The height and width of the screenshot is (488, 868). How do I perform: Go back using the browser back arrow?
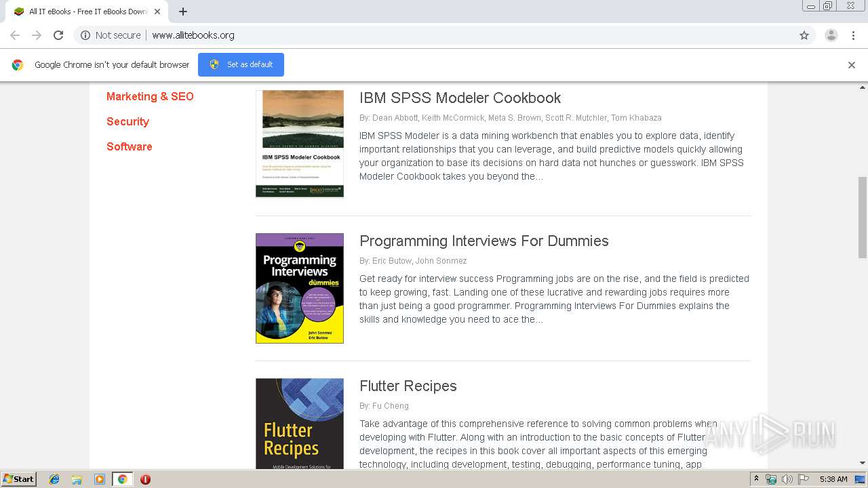pyautogui.click(x=15, y=35)
